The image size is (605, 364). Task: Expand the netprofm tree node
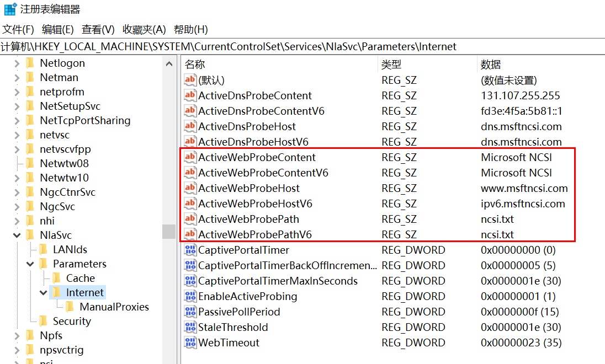click(x=17, y=92)
